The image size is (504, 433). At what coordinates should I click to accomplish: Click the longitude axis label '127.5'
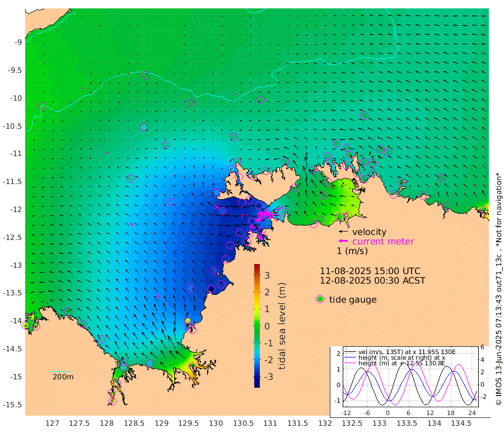click(80, 423)
